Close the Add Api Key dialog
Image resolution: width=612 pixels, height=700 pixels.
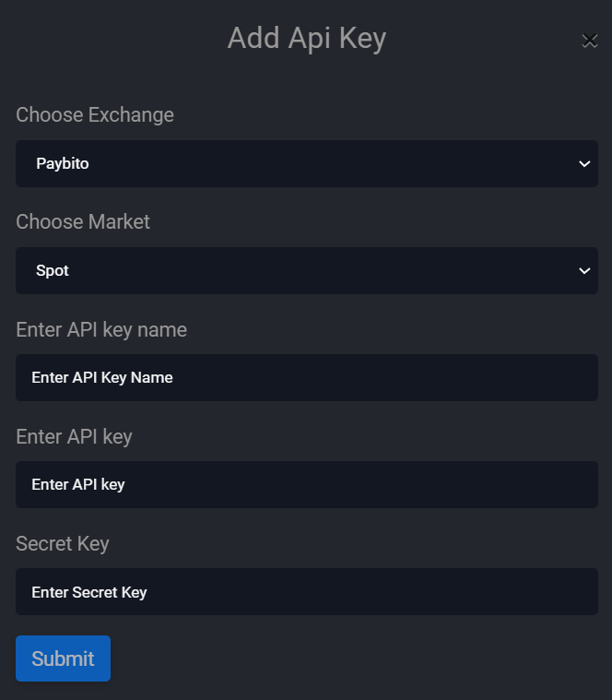(589, 40)
